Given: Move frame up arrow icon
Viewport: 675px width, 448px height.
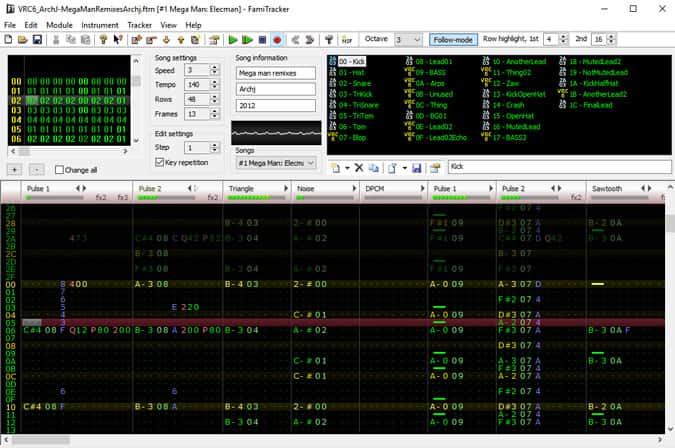Looking at the screenshot, I should [181, 40].
